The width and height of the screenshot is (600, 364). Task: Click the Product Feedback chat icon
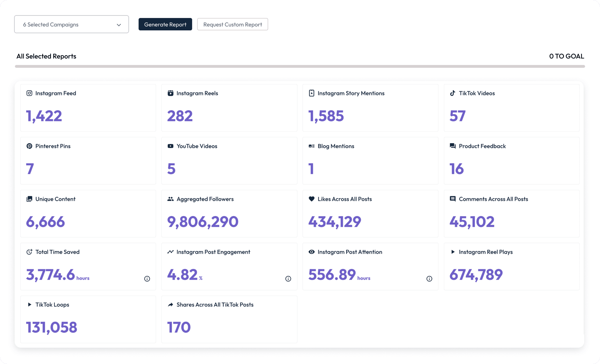[453, 146]
